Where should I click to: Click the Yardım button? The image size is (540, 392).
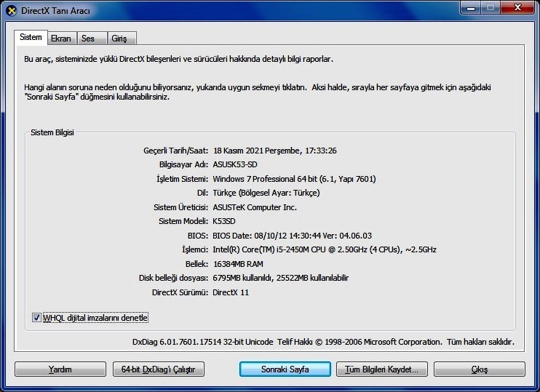point(60,369)
